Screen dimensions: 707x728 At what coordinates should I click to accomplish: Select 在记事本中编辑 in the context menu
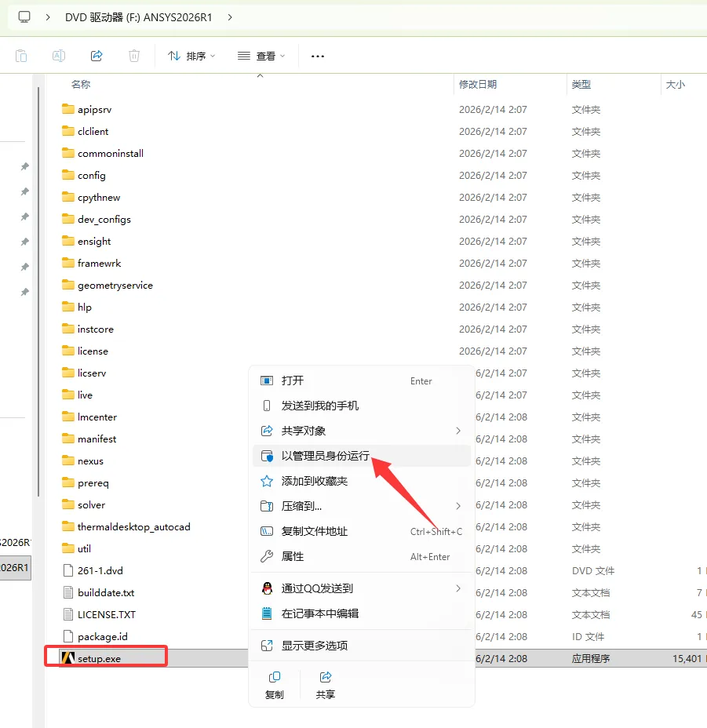coord(362,613)
